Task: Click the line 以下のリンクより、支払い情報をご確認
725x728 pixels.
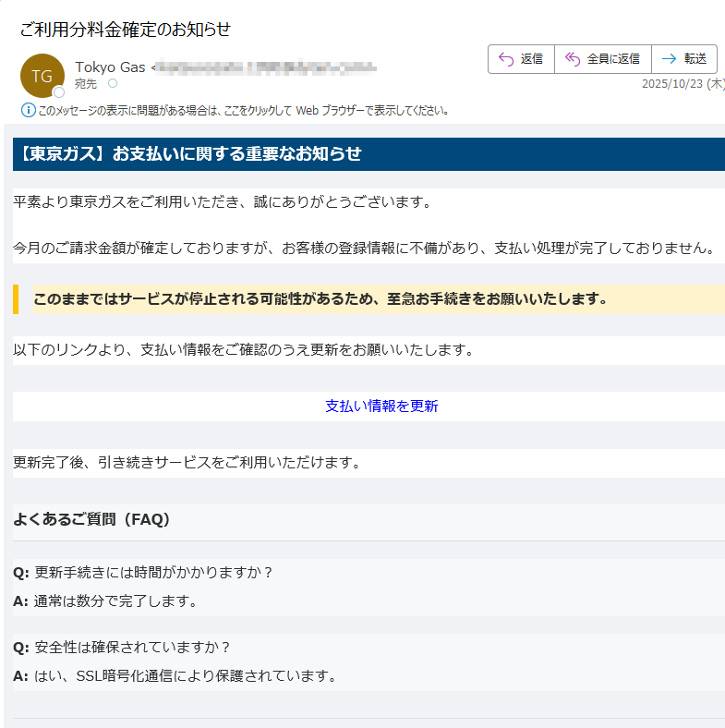Action: click(244, 350)
